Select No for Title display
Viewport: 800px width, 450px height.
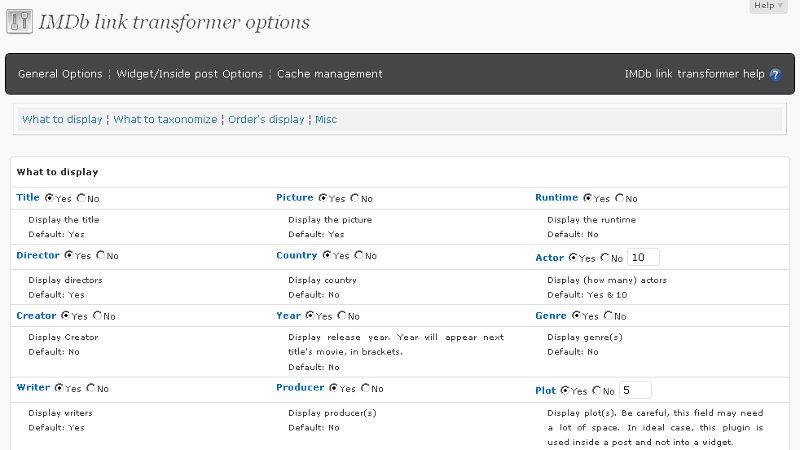[x=81, y=197]
